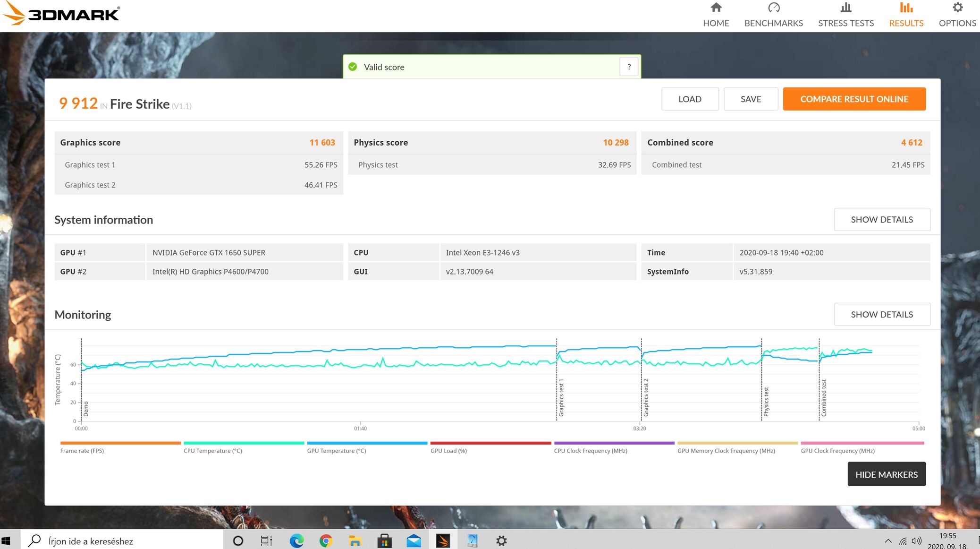980x549 pixels.
Task: Switch to BENCHMARKS tab
Action: (774, 16)
